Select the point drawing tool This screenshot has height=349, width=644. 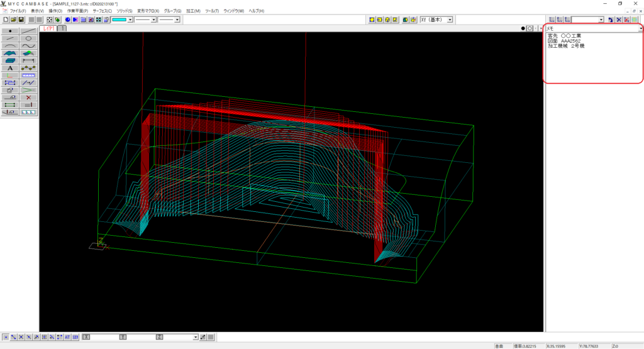[x=10, y=30]
